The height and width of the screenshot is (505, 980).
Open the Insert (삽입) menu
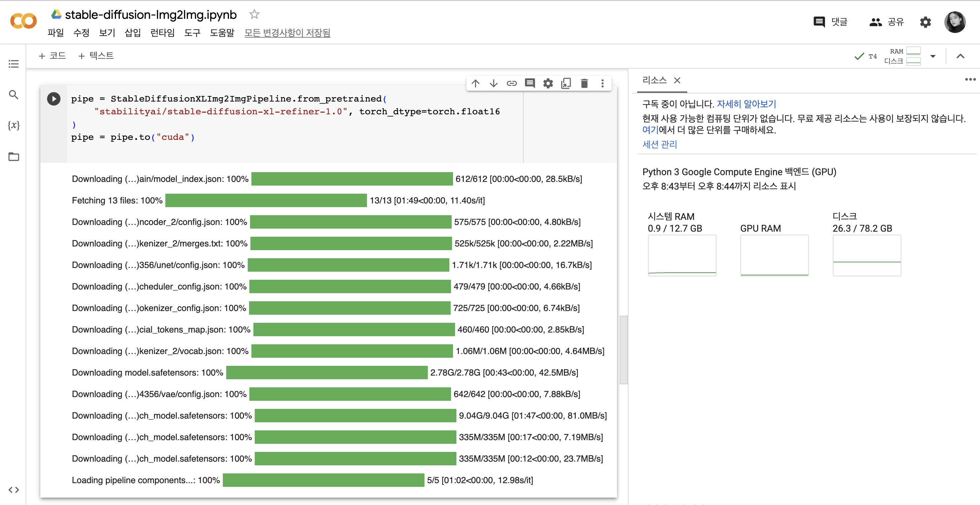point(133,33)
